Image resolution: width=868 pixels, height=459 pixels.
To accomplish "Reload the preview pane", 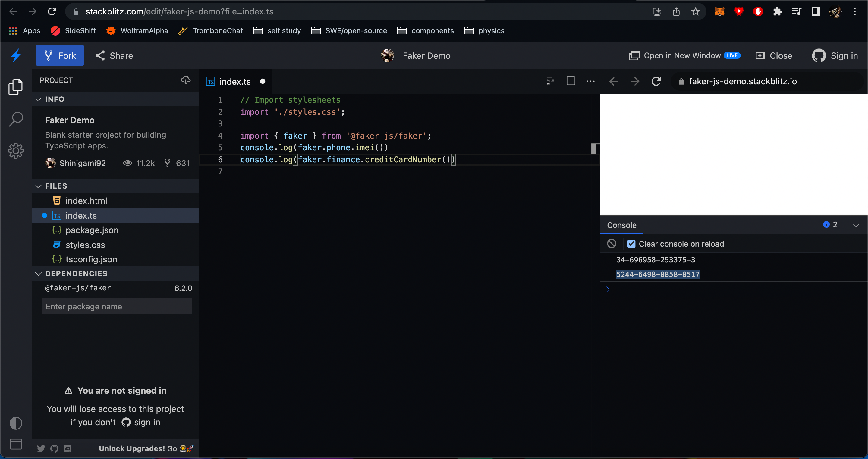I will coord(656,81).
